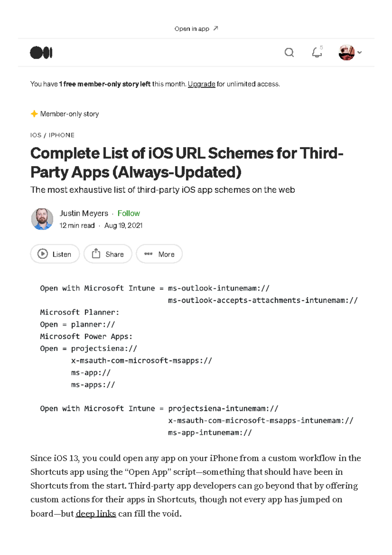Follow Justin Meyers
392x555 pixels.
click(129, 213)
